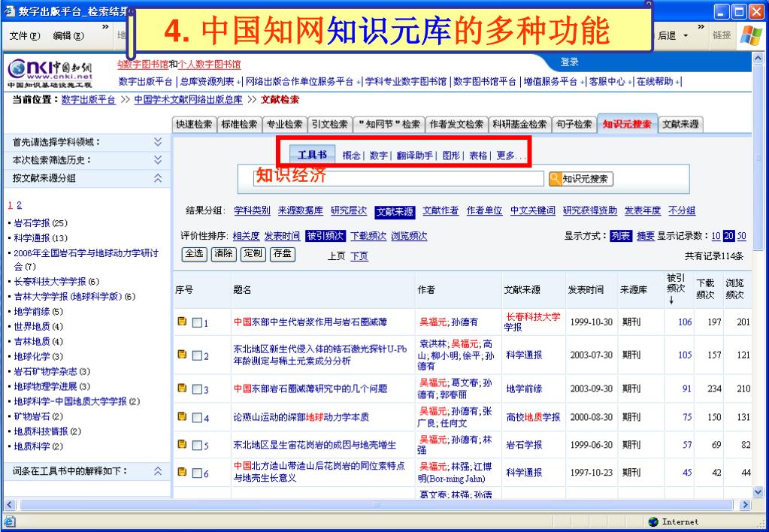Click horizontal scrollbar left arrow

[x=9, y=504]
